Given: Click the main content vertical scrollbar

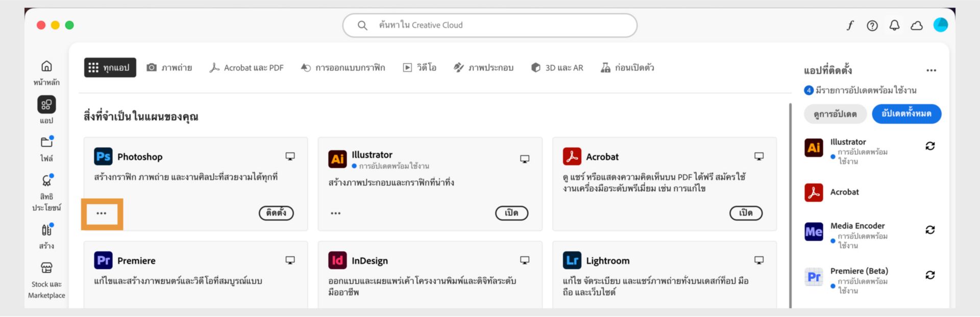Looking at the screenshot, I should click(x=791, y=205).
